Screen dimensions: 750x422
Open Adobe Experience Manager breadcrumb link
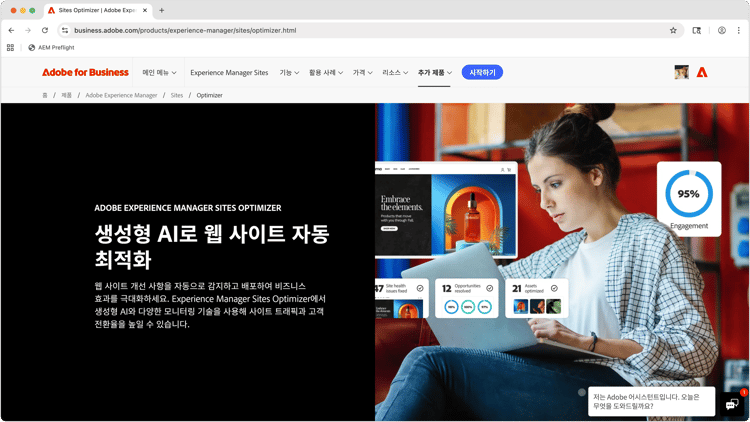[121, 95]
